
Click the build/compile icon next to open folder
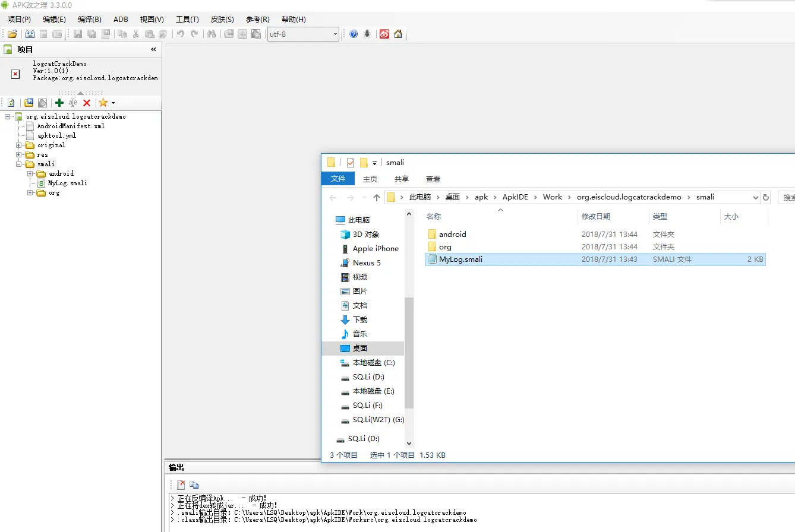[29, 34]
